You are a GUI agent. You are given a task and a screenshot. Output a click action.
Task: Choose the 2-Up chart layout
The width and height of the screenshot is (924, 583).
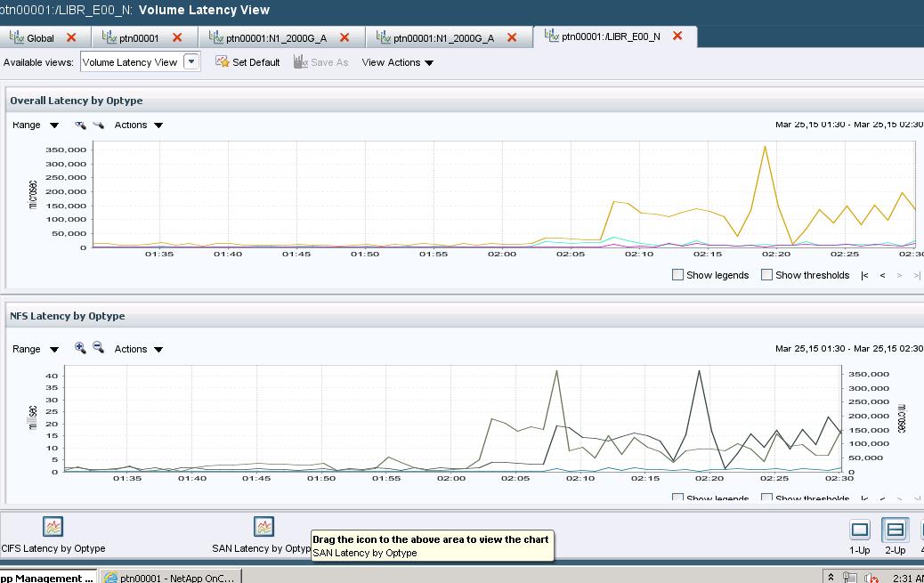(895, 530)
